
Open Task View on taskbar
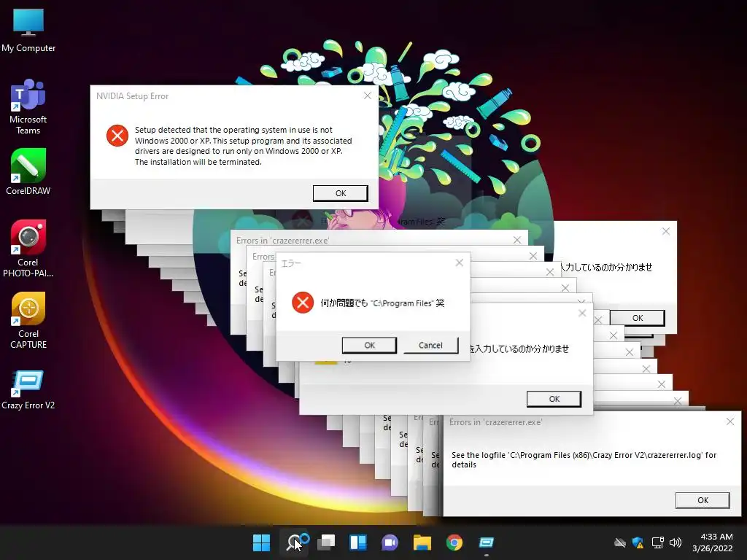click(x=326, y=542)
